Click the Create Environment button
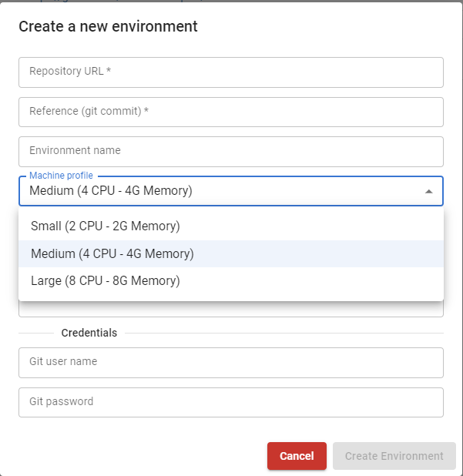Image resolution: width=463 pixels, height=476 pixels. 394,456
